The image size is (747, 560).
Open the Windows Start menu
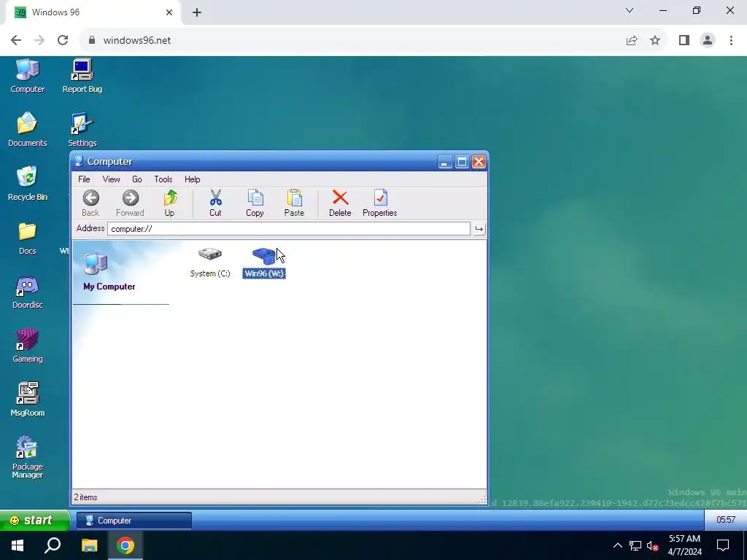pos(18,545)
